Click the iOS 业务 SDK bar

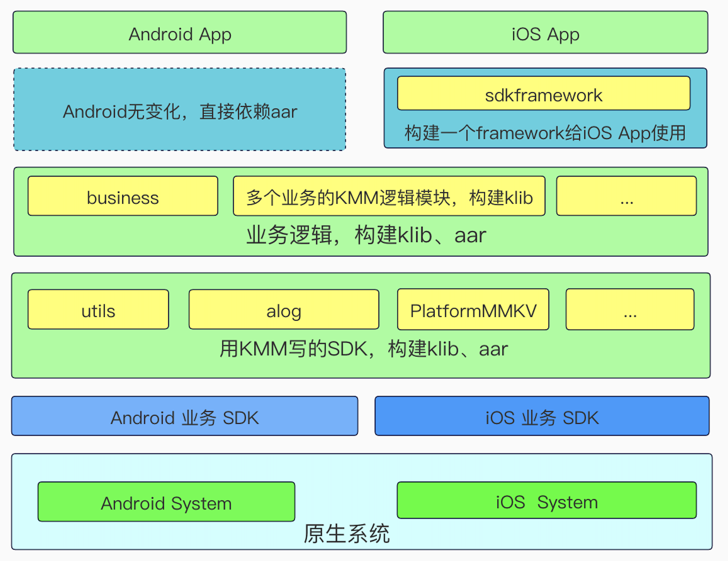point(542,416)
